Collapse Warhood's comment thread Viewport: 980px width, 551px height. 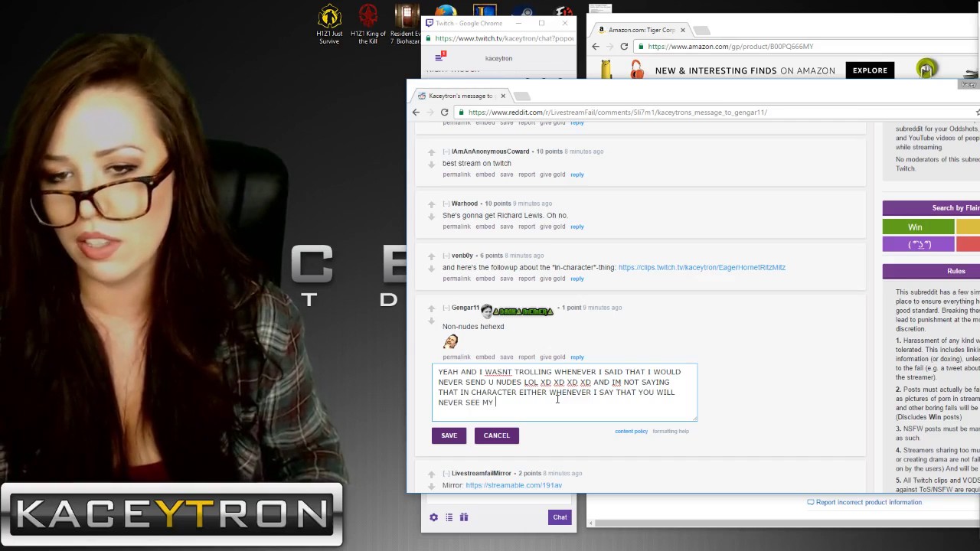[446, 204]
